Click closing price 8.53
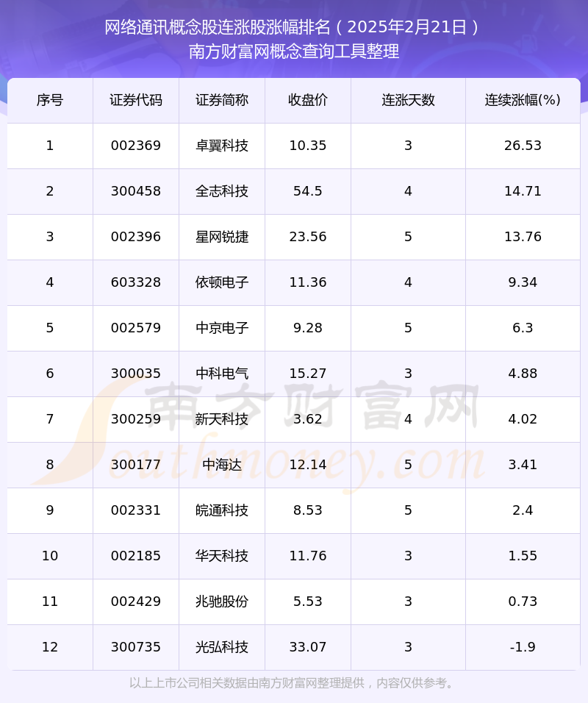588x703 pixels. [308, 510]
